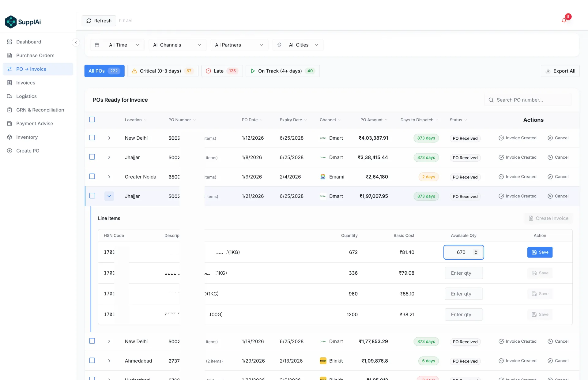Sort by Channel column
This screenshot has width=588, height=380.
click(x=330, y=120)
